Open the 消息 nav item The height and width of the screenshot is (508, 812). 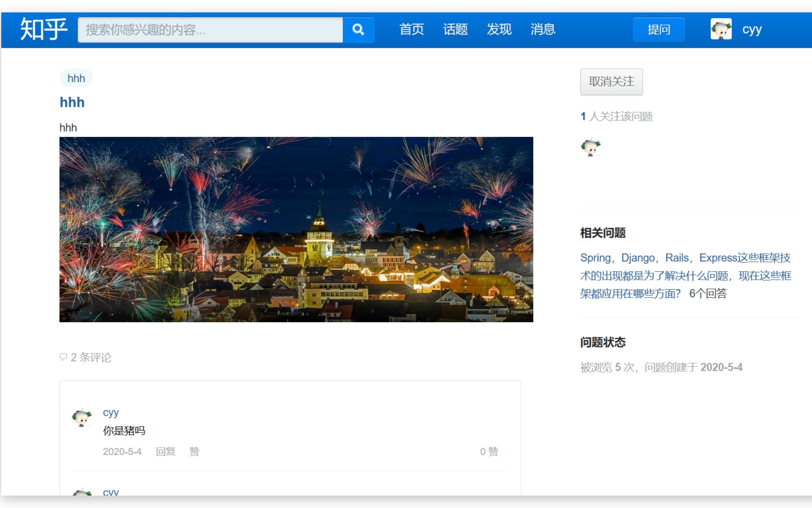click(x=543, y=29)
